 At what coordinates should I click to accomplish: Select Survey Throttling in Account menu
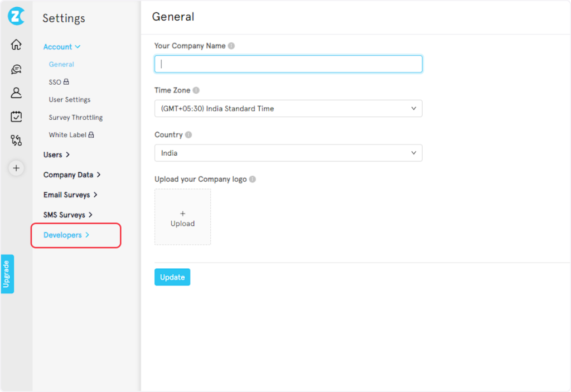point(75,118)
